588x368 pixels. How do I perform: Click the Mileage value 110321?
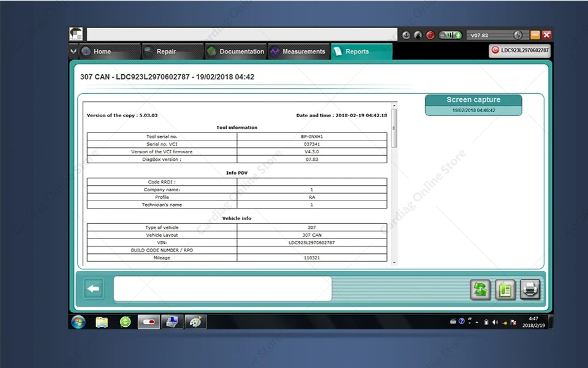pos(312,258)
